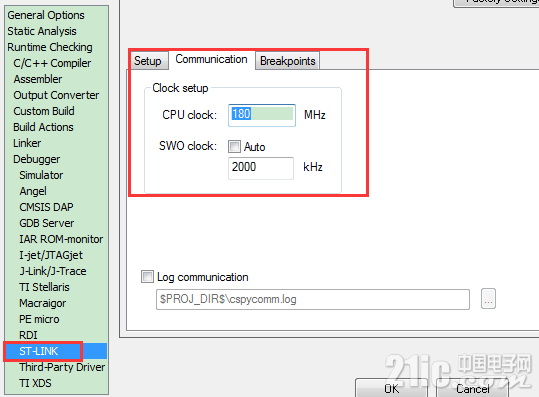
Task: Select Runtime Checking category
Action: tap(50, 47)
